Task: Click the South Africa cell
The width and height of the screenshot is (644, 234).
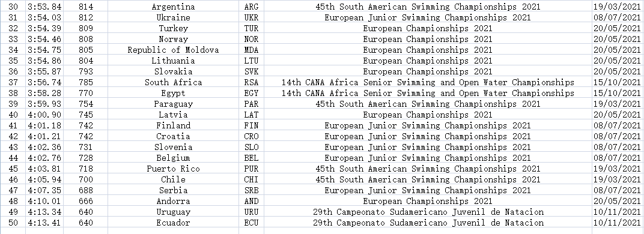Action: click(x=174, y=82)
